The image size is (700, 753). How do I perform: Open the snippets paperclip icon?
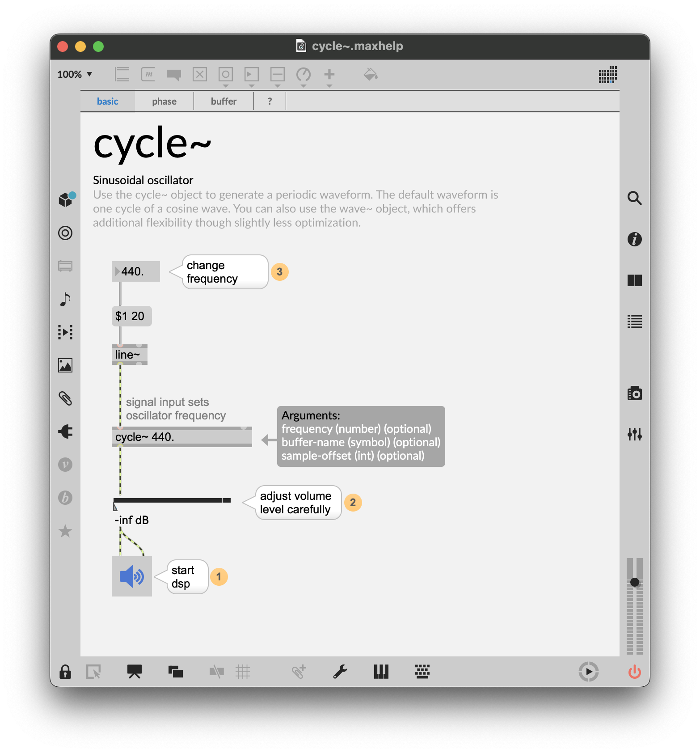coord(65,398)
